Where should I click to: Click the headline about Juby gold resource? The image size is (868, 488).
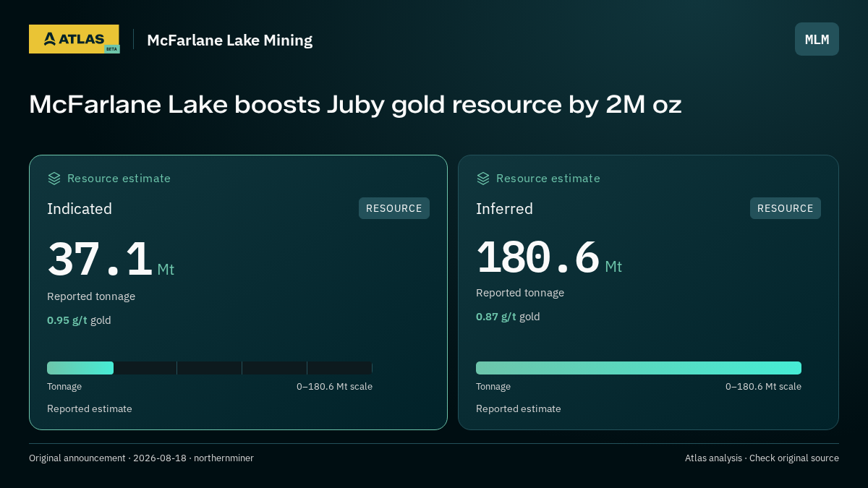(x=355, y=105)
